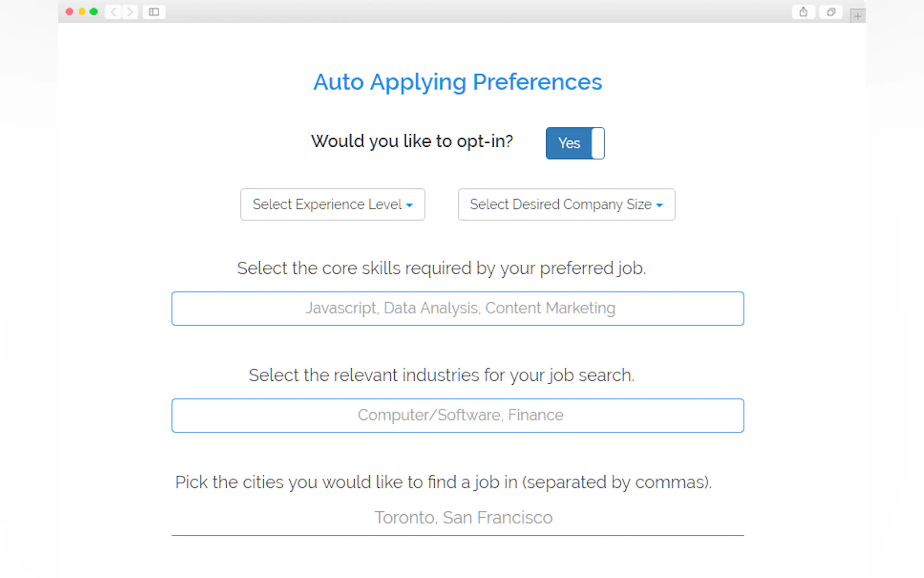Enter full screen with green button
This screenshot has height=578, width=924.
pos(93,12)
